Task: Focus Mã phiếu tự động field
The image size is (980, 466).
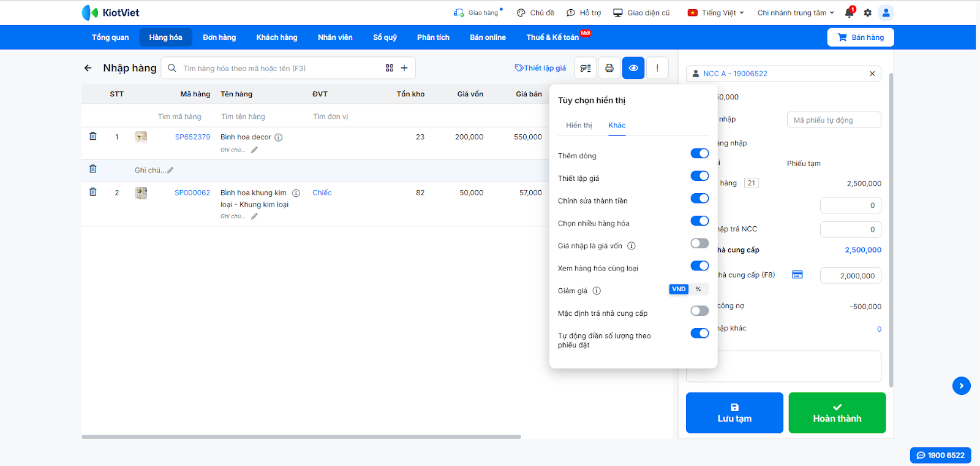Action: tap(834, 120)
